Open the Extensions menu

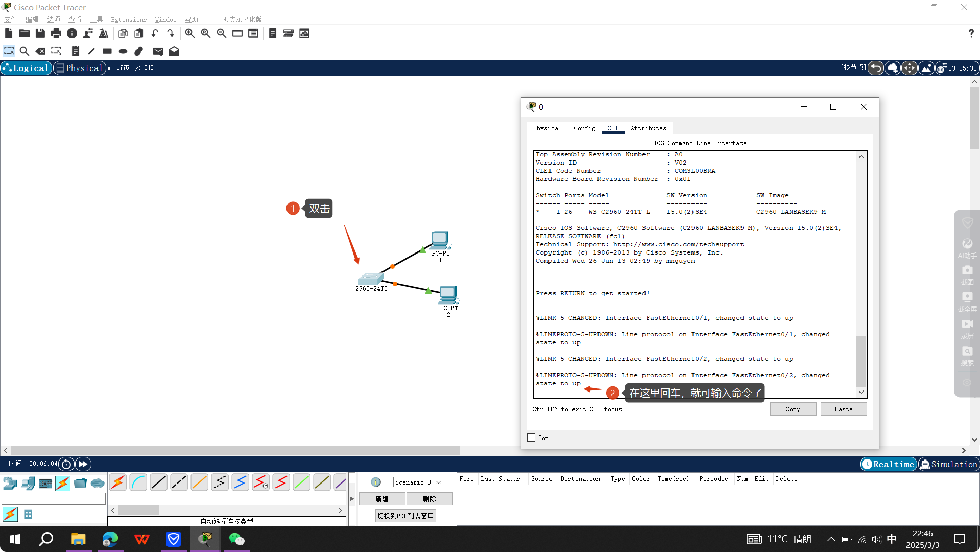click(x=129, y=19)
